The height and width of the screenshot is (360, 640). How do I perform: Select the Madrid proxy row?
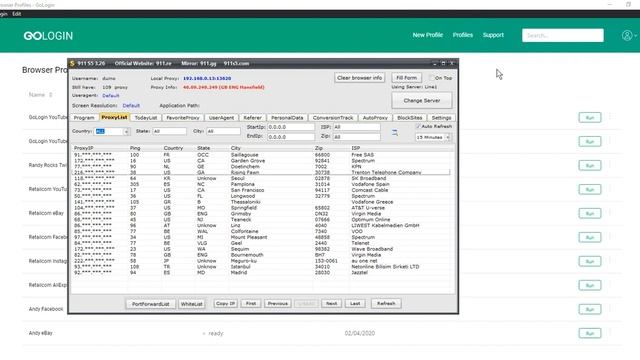(x=261, y=273)
